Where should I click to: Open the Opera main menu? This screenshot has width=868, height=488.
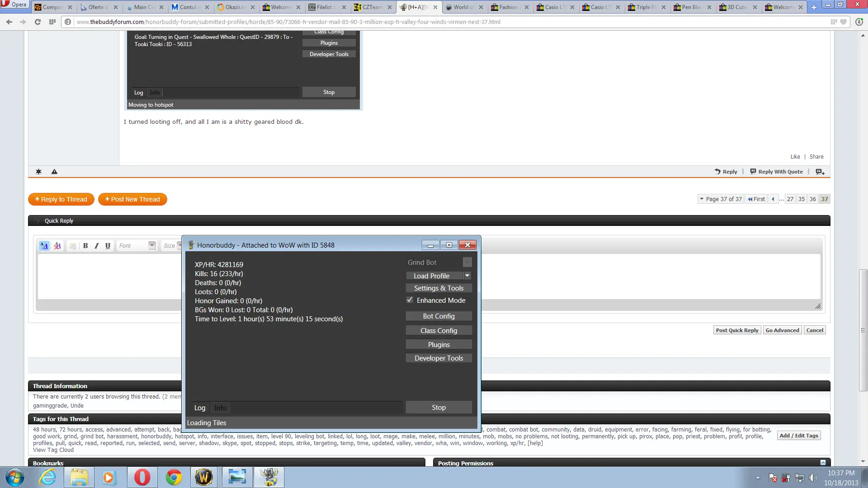tap(14, 5)
